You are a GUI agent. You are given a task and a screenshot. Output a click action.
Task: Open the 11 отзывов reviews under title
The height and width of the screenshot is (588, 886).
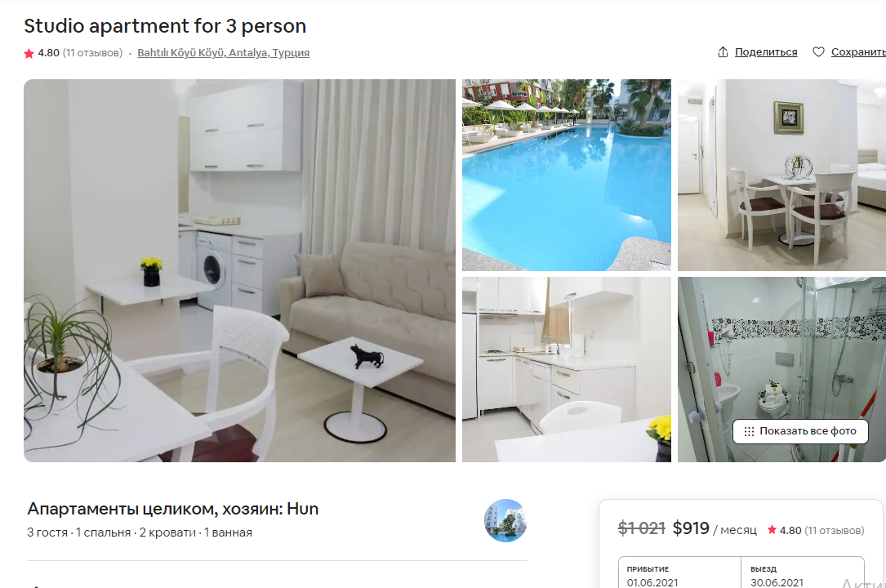coord(92,52)
